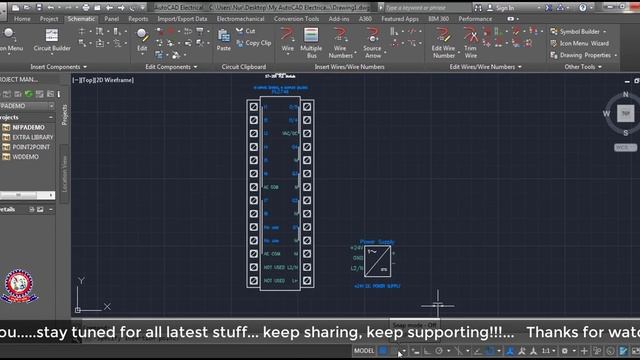The width and height of the screenshot is (640, 360).
Task: Expand the Edit Components panel
Action: [x=171, y=67]
